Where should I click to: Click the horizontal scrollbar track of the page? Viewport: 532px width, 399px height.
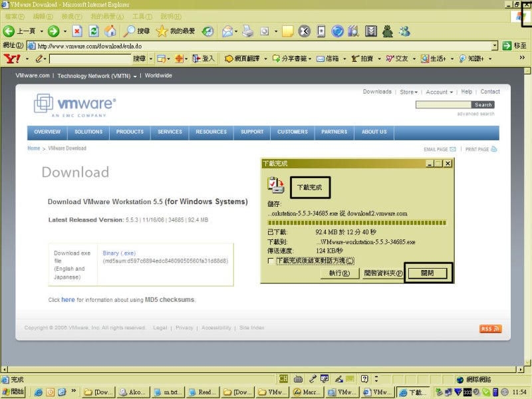(262, 370)
